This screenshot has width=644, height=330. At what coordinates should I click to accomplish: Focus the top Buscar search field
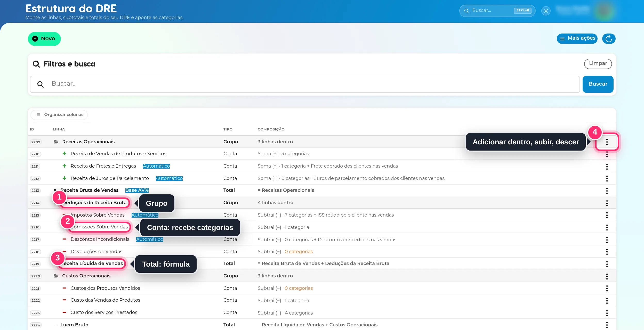click(497, 11)
